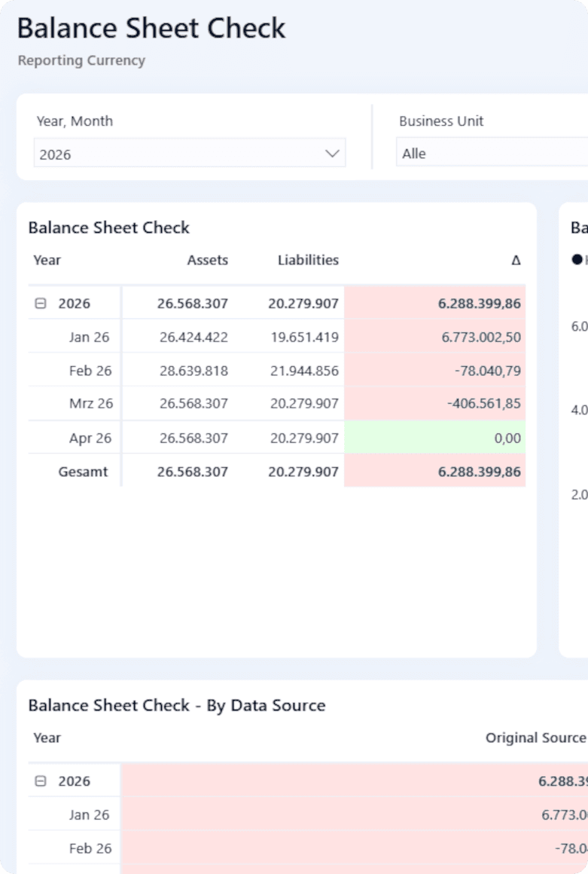
Task: Click the green 0,00 delta cell
Action: pyautogui.click(x=435, y=438)
